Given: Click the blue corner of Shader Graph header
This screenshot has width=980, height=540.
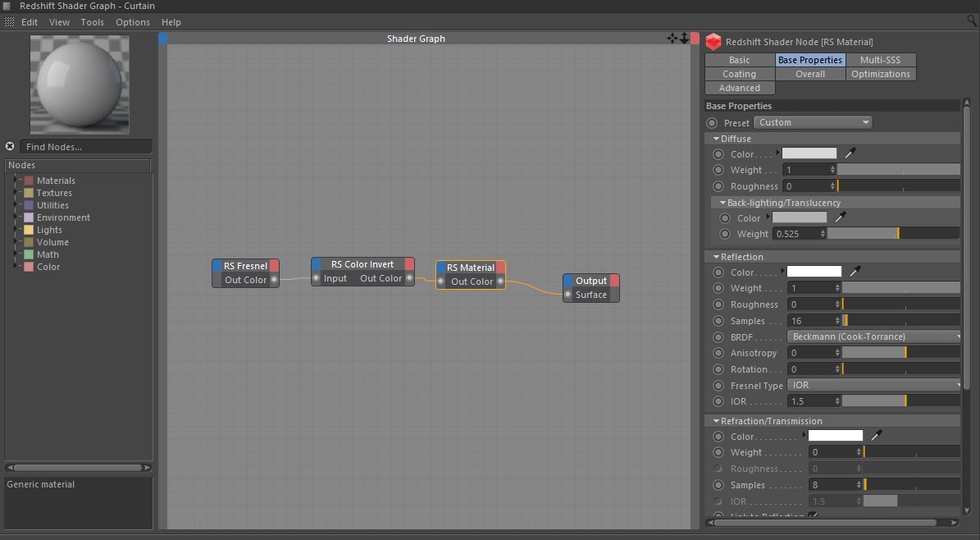Looking at the screenshot, I should click(x=163, y=39).
